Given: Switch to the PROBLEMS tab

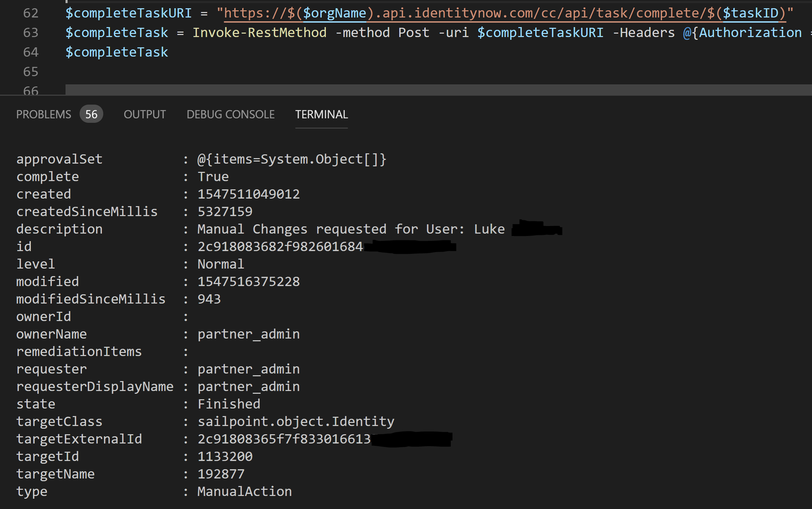Looking at the screenshot, I should coord(44,114).
